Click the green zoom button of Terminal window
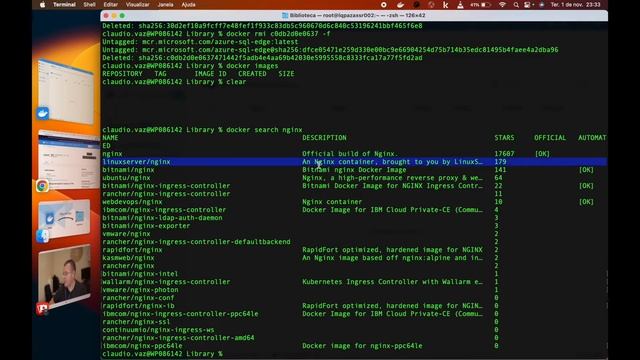640x360 pixels. click(x=122, y=16)
